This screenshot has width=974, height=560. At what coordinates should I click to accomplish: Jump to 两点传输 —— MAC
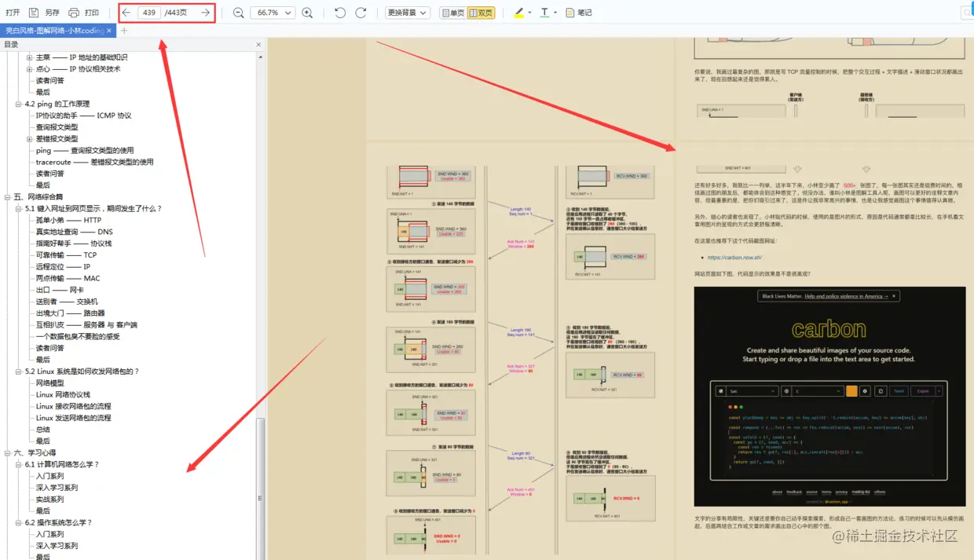68,278
